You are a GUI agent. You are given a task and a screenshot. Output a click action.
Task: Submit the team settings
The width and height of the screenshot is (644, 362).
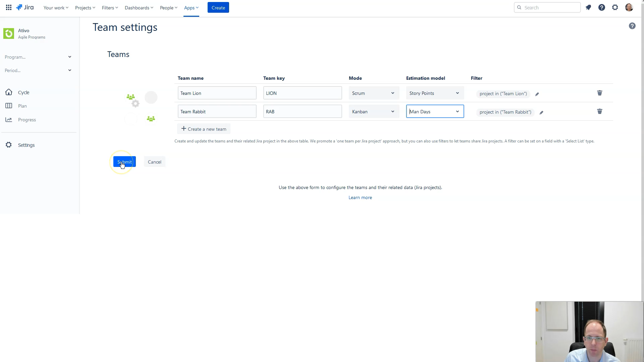point(124,162)
